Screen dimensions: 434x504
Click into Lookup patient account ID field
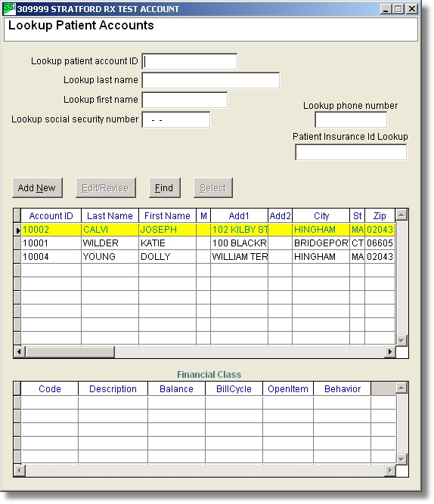(190, 61)
